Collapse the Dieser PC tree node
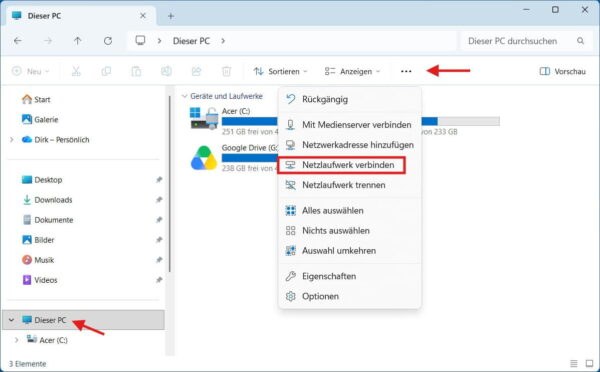The height and width of the screenshot is (372, 600). point(11,320)
